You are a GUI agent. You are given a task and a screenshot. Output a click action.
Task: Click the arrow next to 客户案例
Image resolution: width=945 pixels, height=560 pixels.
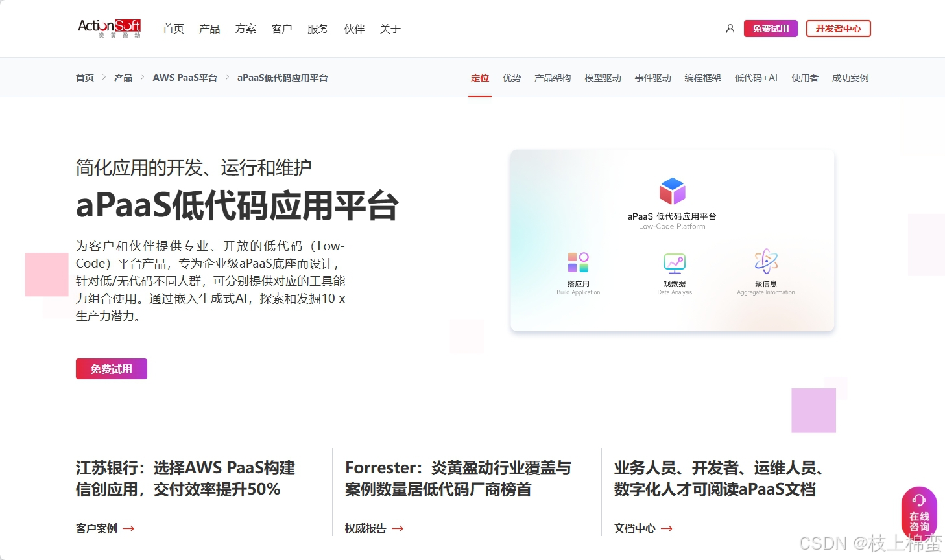click(128, 528)
